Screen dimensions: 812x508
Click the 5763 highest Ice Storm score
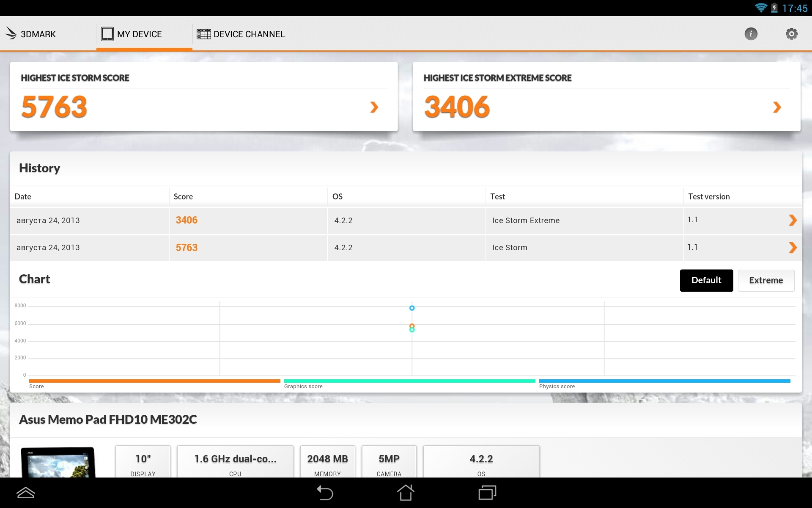click(x=54, y=107)
